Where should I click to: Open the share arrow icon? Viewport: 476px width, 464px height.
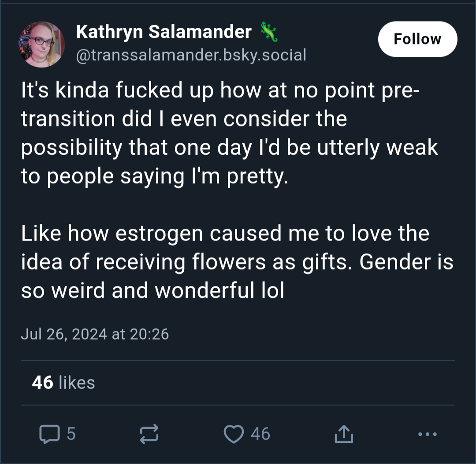(344, 434)
